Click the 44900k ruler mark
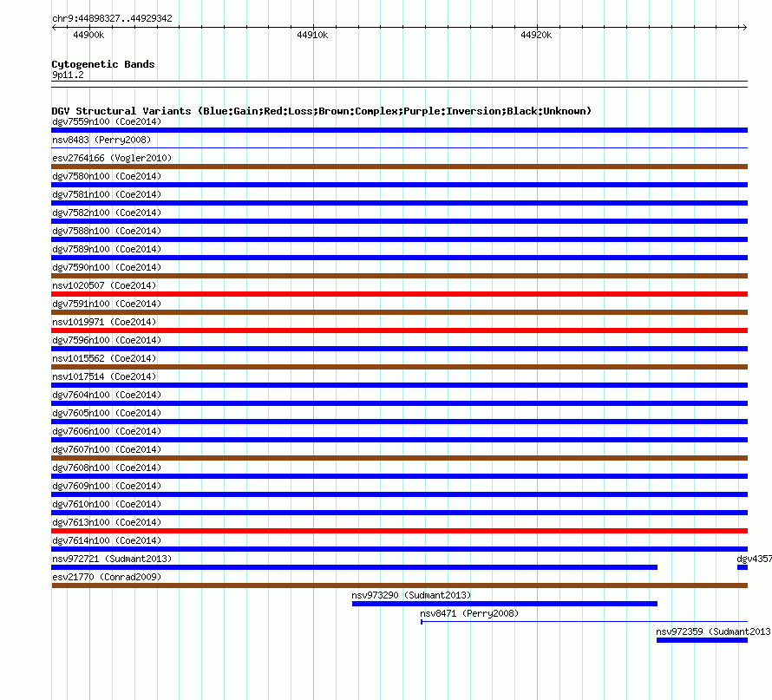 tap(88, 35)
